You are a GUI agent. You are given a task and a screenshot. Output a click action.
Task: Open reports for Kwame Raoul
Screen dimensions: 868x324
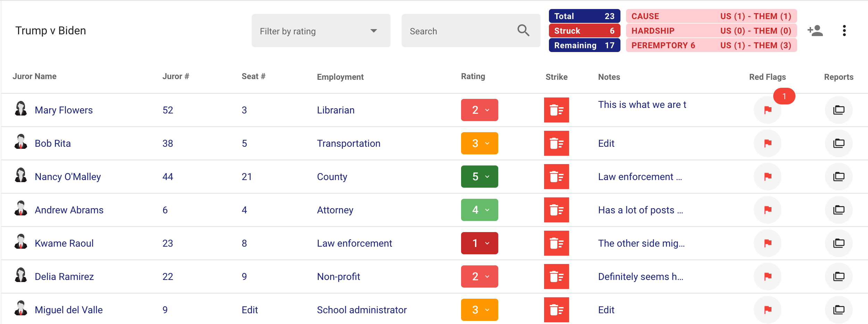[x=838, y=243]
